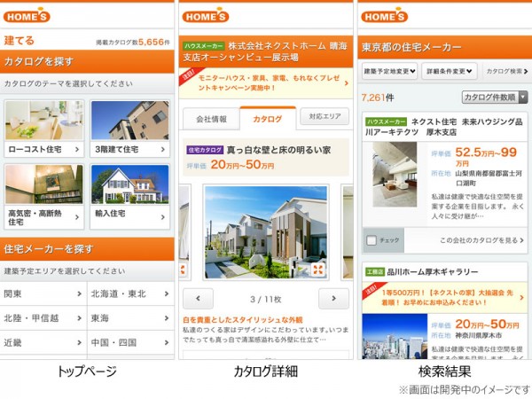Click the 住宅メーカーを探す section header

pos(87,249)
